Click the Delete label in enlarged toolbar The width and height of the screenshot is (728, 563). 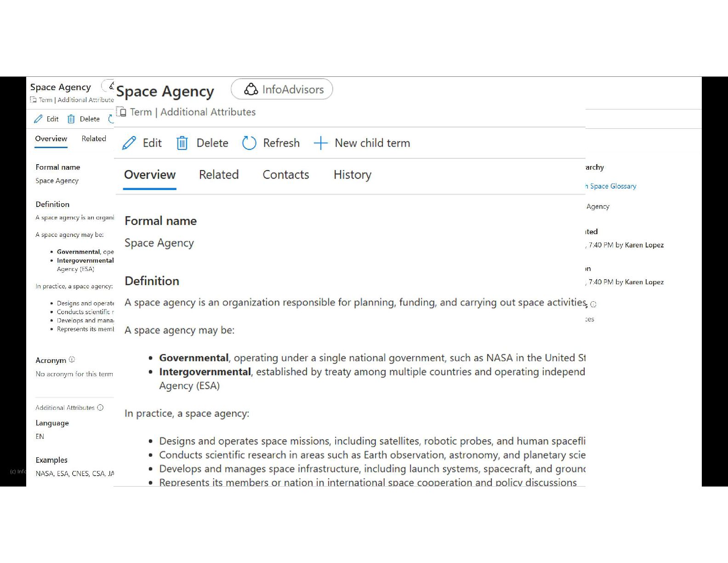[x=212, y=143]
